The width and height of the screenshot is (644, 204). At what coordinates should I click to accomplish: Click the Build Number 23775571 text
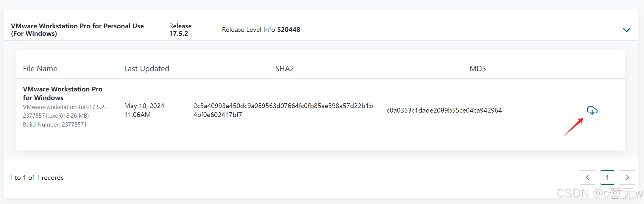(55, 124)
